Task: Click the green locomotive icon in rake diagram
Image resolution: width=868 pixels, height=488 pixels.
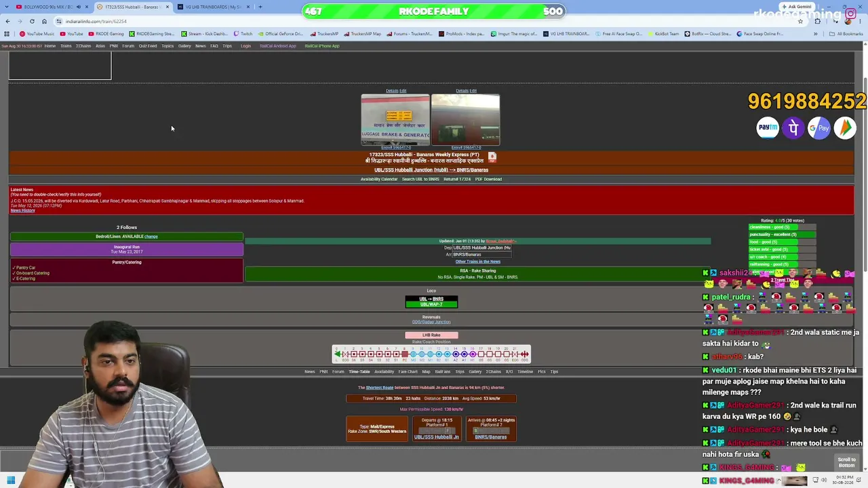Action: tap(338, 354)
